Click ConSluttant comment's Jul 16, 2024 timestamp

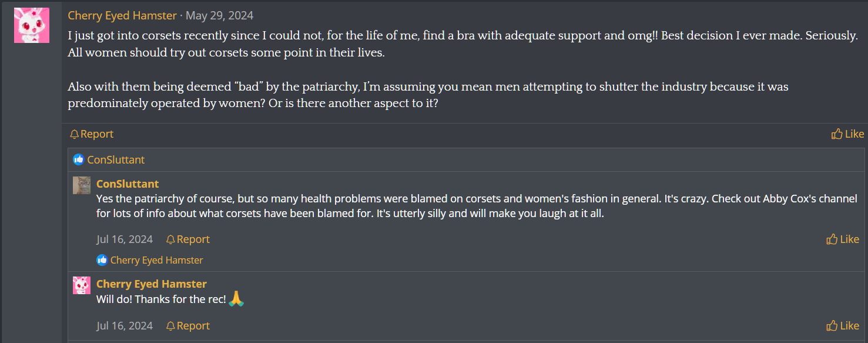pyautogui.click(x=125, y=239)
